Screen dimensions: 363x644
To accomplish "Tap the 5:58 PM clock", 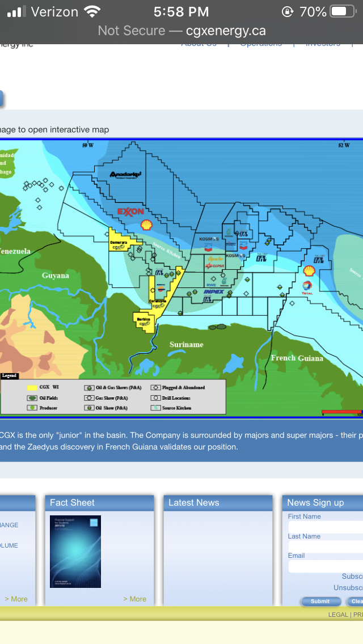I will pyautogui.click(x=181, y=12).
